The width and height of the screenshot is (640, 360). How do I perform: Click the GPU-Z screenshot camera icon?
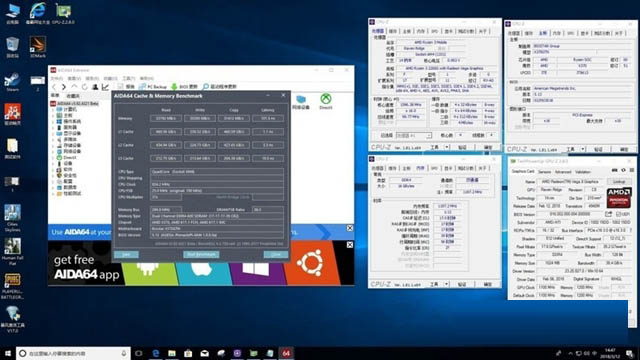pos(615,170)
